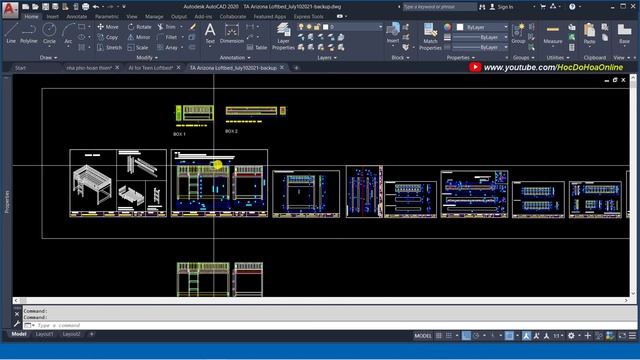Toggle grid display in status bar

[x=439, y=336]
